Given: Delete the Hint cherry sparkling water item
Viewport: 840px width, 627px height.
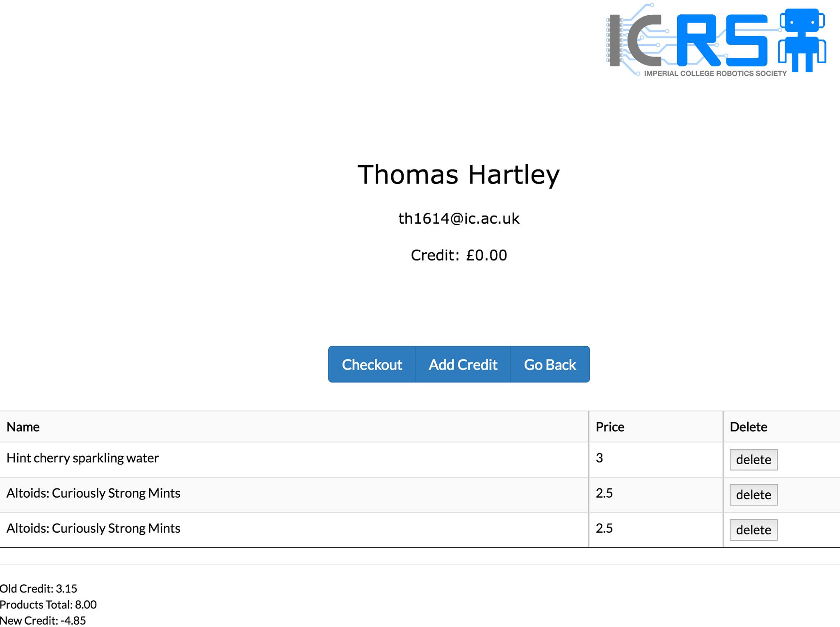Looking at the screenshot, I should click(x=753, y=459).
